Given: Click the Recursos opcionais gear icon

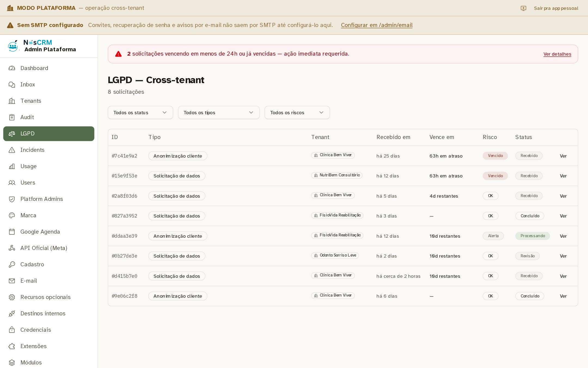Looking at the screenshot, I should point(12,297).
